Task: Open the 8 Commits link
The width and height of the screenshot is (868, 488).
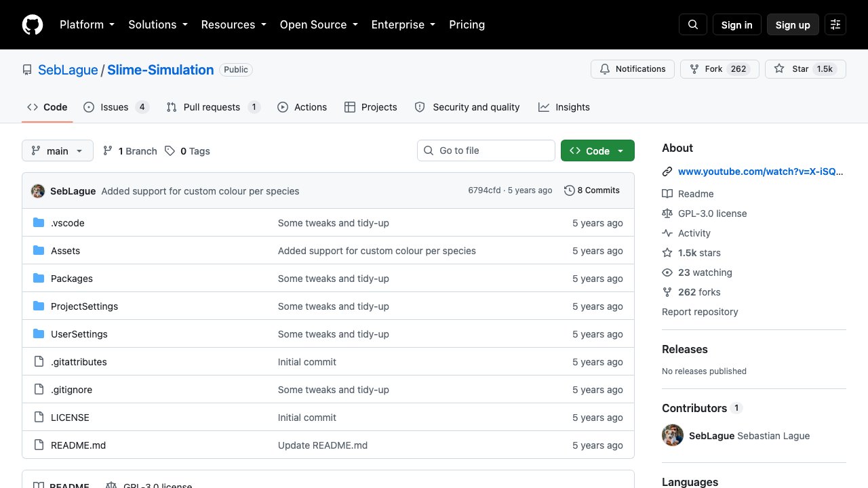Action: tap(592, 190)
